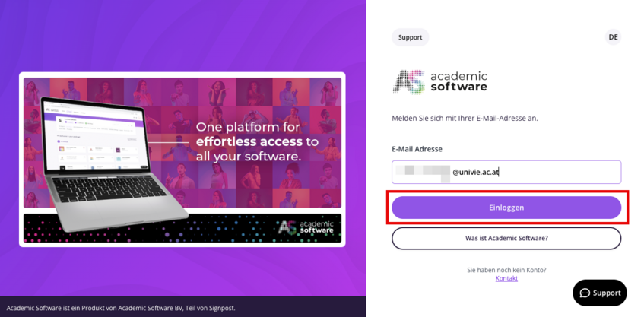Open 'Was ist Academic Software?' button
644x317 pixels.
point(506,238)
